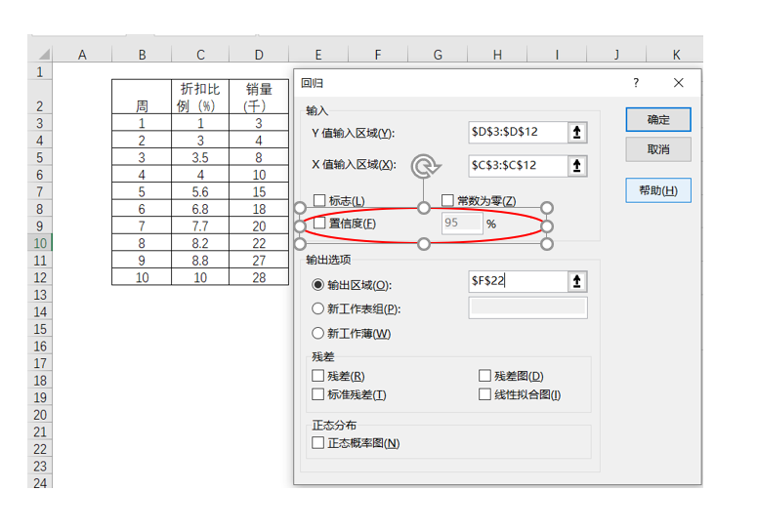
Task: Click the Y 值输入区域 text field
Action: (x=517, y=133)
